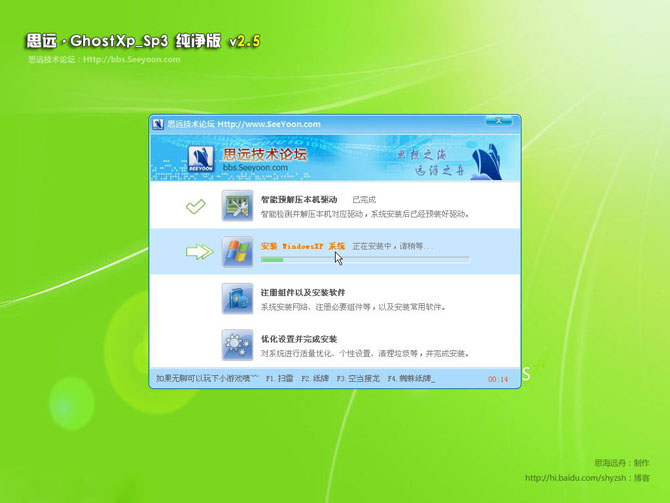Launch the F1 扫雷 minesweeper game
The height and width of the screenshot is (503, 670).
click(279, 378)
